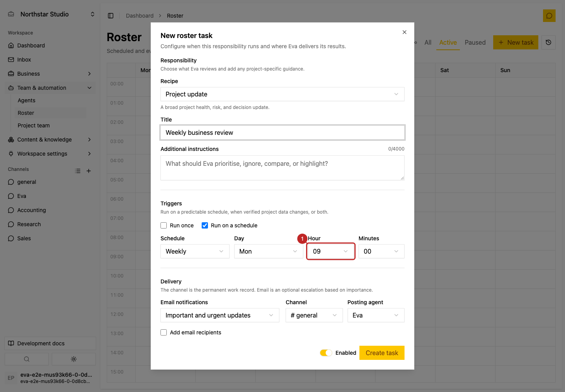
Task: Open the Accounting channel
Action: (31, 210)
